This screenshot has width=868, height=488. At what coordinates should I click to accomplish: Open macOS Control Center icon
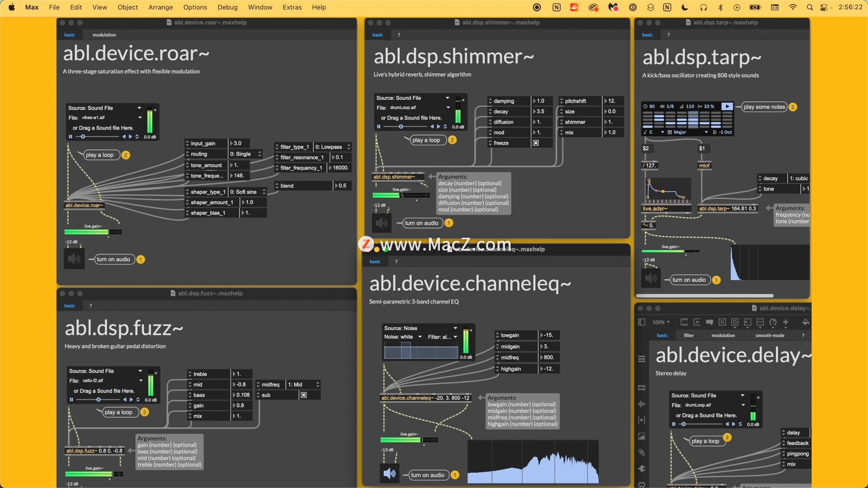pos(824,7)
